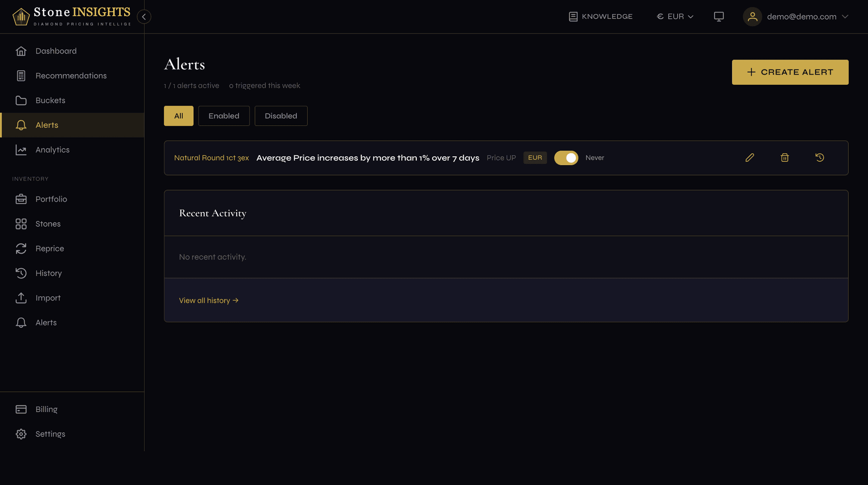Open the EUR currency dropdown
868x485 pixels.
pos(675,16)
